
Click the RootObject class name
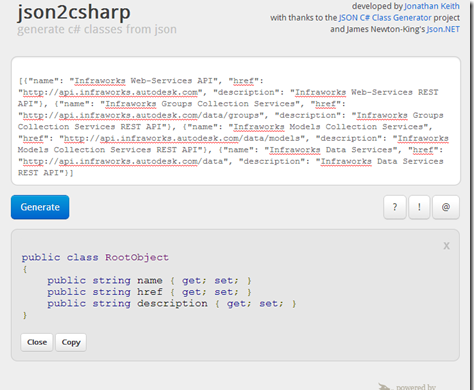tap(137, 257)
